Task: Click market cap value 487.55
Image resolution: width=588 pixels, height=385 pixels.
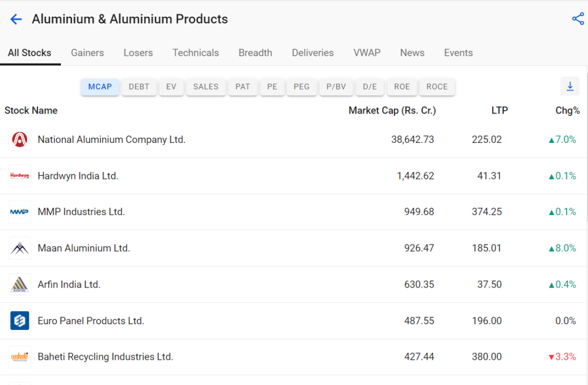Action: [x=419, y=321]
